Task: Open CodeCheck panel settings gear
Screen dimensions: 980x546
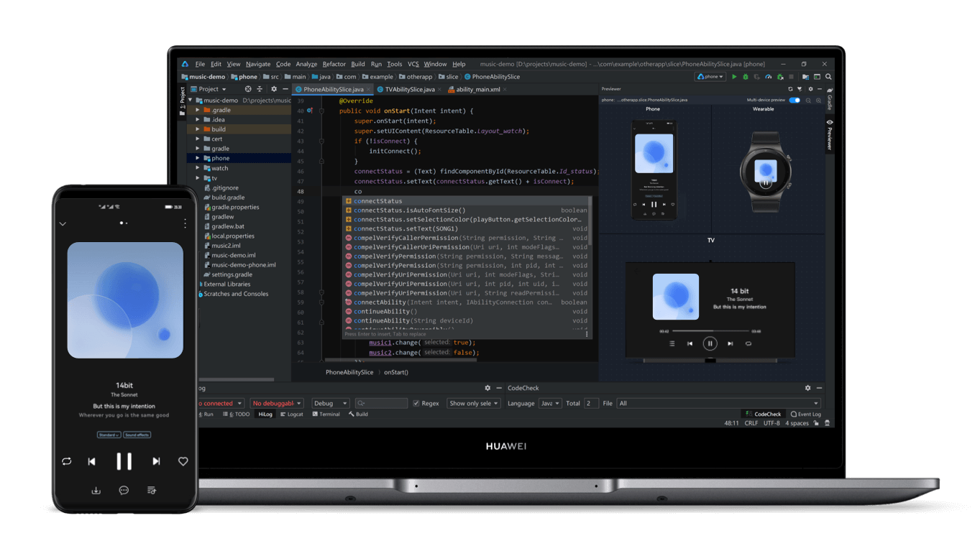Action: click(807, 388)
